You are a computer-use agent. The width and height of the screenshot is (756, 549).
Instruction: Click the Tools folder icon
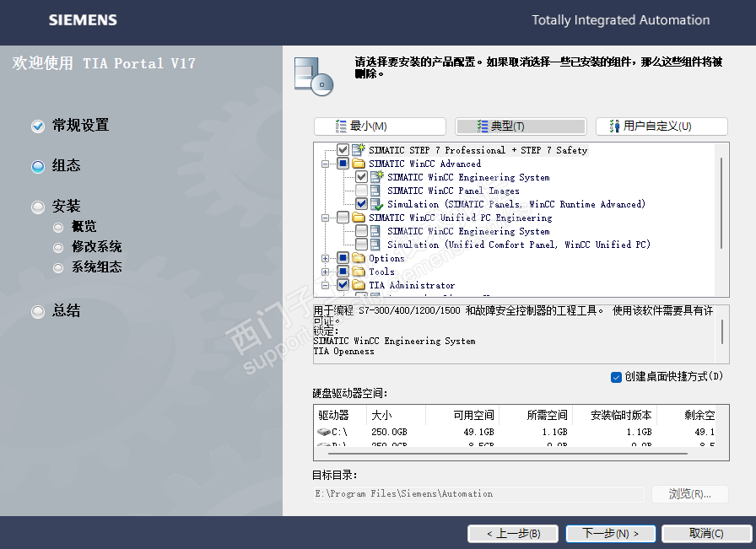point(359,272)
